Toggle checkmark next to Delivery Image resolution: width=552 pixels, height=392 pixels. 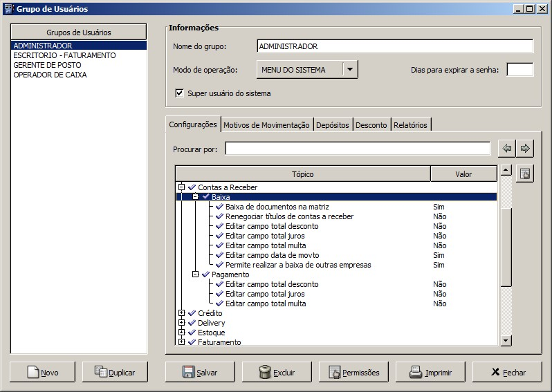(192, 323)
